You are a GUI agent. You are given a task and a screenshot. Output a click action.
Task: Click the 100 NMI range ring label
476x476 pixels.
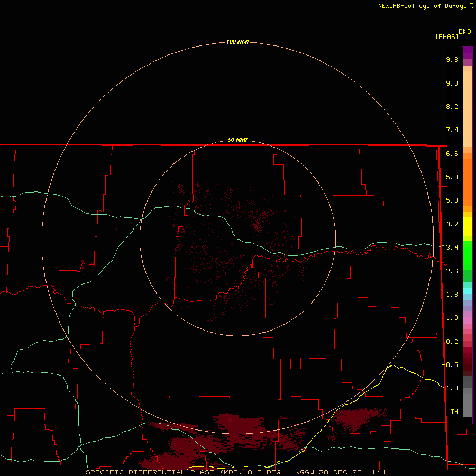[x=237, y=42]
